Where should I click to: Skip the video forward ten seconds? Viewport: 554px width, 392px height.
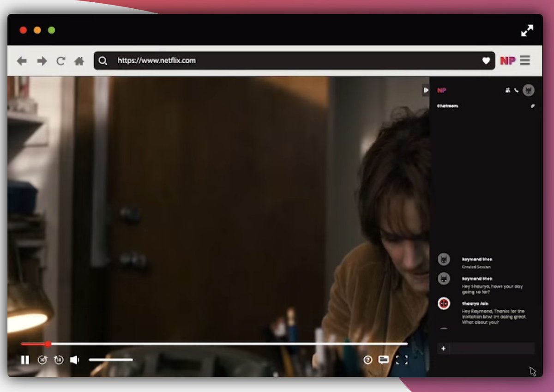click(x=58, y=360)
